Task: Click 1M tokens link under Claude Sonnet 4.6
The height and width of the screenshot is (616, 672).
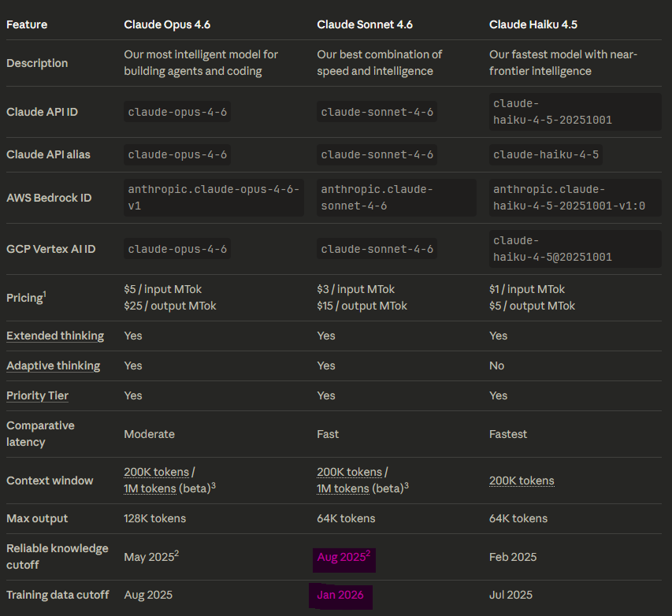Action: 343,488
